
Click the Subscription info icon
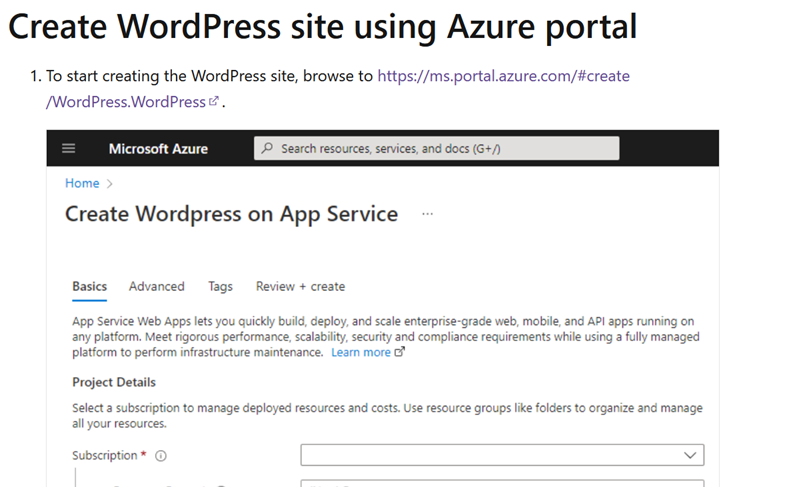[x=161, y=456]
